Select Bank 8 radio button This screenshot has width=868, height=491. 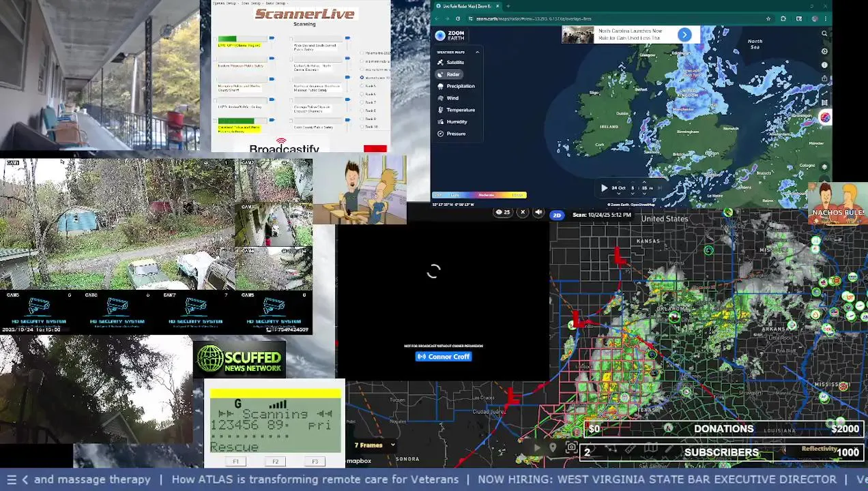(x=362, y=110)
